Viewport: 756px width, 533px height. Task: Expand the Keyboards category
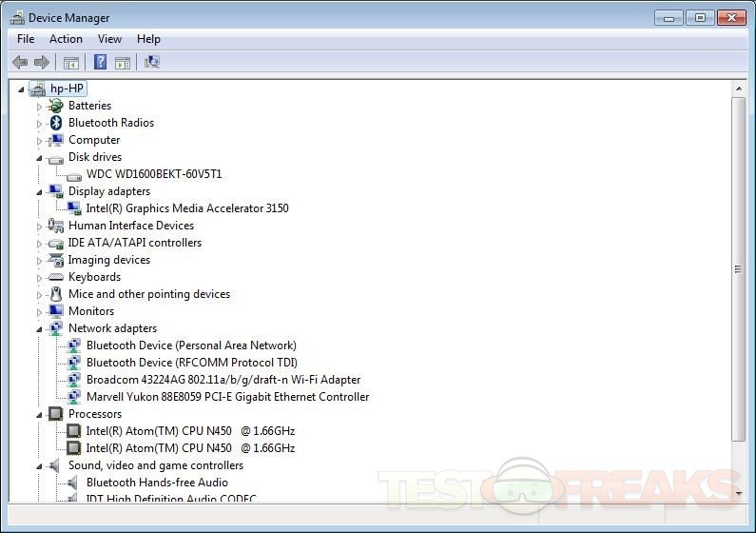tap(40, 277)
